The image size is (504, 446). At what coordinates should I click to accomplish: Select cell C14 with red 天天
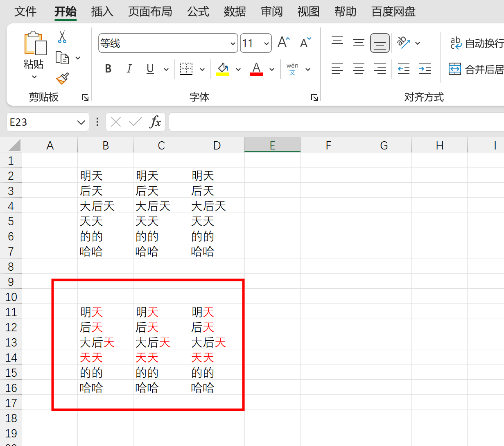[x=161, y=357]
